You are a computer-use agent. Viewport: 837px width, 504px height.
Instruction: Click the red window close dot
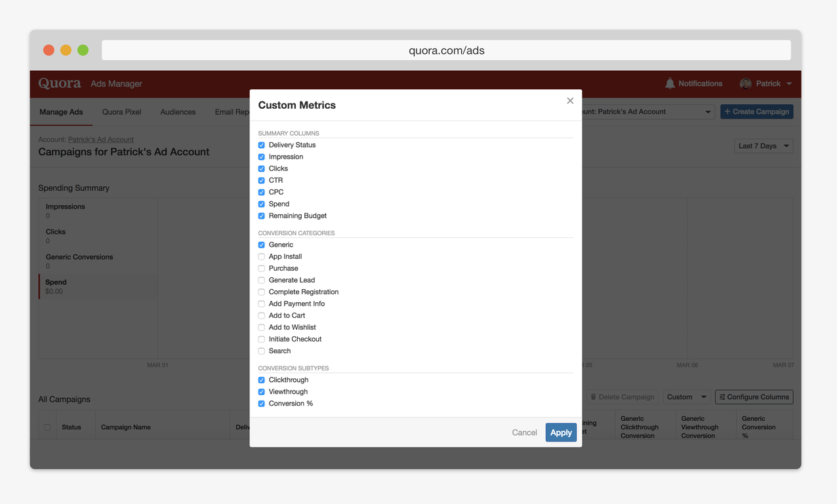(49, 50)
